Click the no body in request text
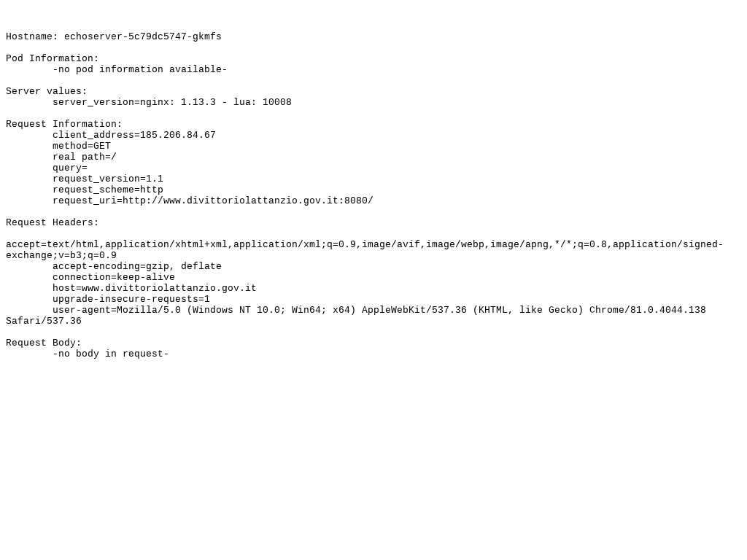 pos(111,354)
